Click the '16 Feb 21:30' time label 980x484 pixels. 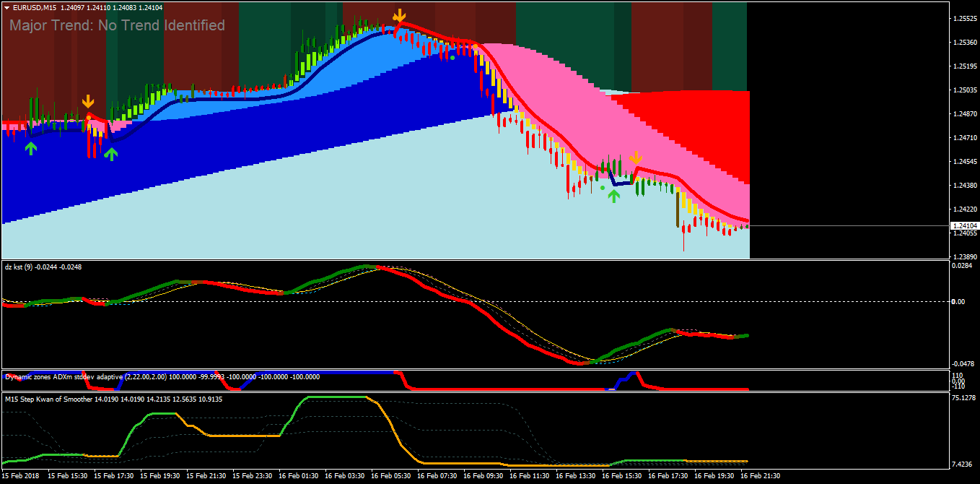click(x=761, y=477)
